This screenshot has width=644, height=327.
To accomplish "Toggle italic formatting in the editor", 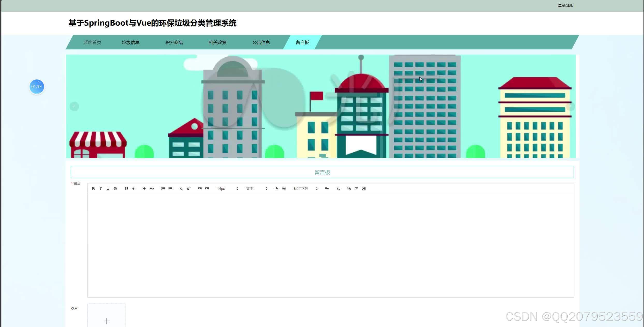I will pyautogui.click(x=100, y=189).
